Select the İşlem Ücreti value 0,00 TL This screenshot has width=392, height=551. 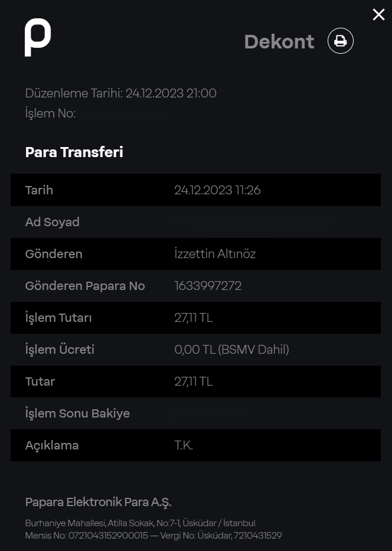point(195,350)
